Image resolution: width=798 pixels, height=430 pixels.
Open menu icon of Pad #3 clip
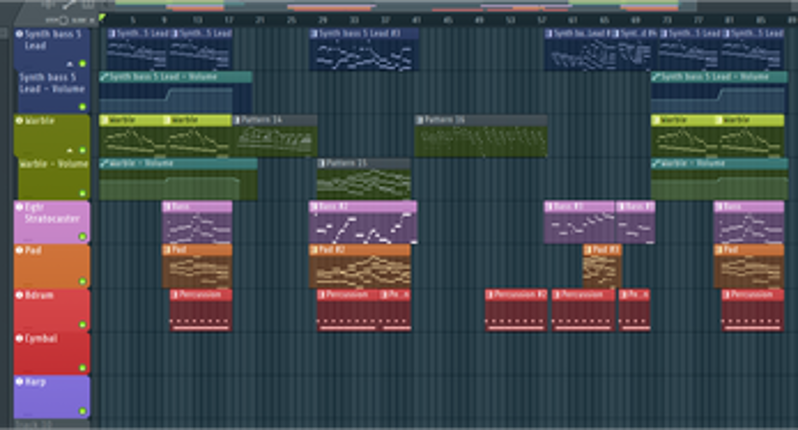click(588, 250)
